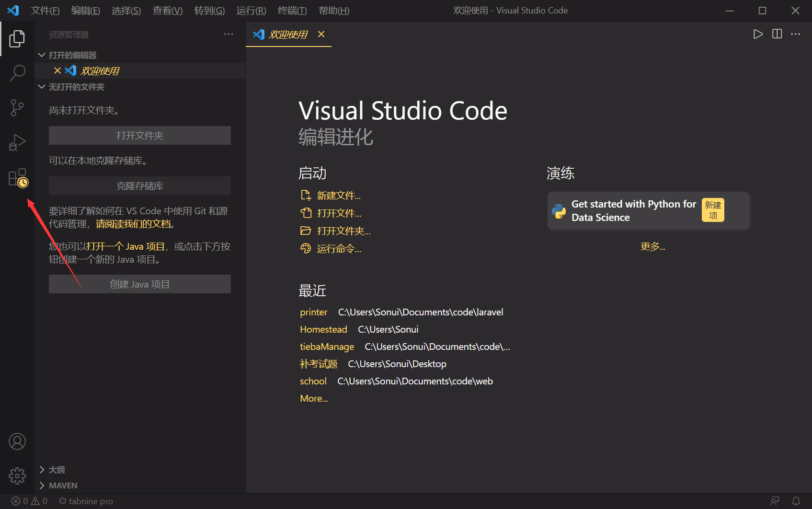Open recent project printer
The width and height of the screenshot is (812, 509).
pyautogui.click(x=314, y=312)
